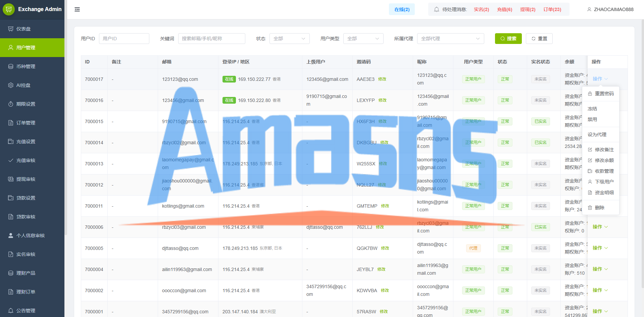The image size is (644, 317).
Task: Expand 操作 dropdown for user 7000002
Action: 600,290
